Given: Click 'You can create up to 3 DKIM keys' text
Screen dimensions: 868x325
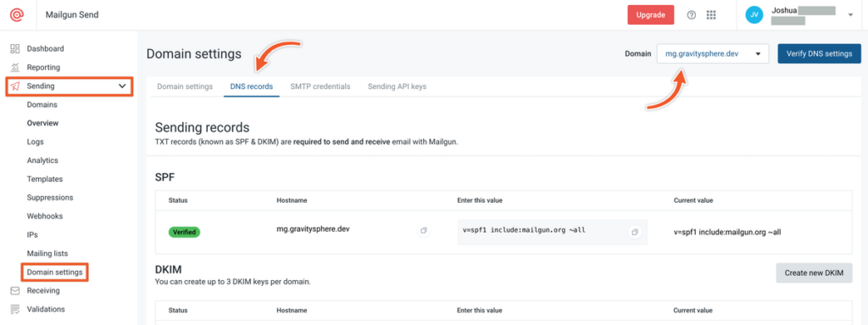Looking at the screenshot, I should click(x=233, y=282).
